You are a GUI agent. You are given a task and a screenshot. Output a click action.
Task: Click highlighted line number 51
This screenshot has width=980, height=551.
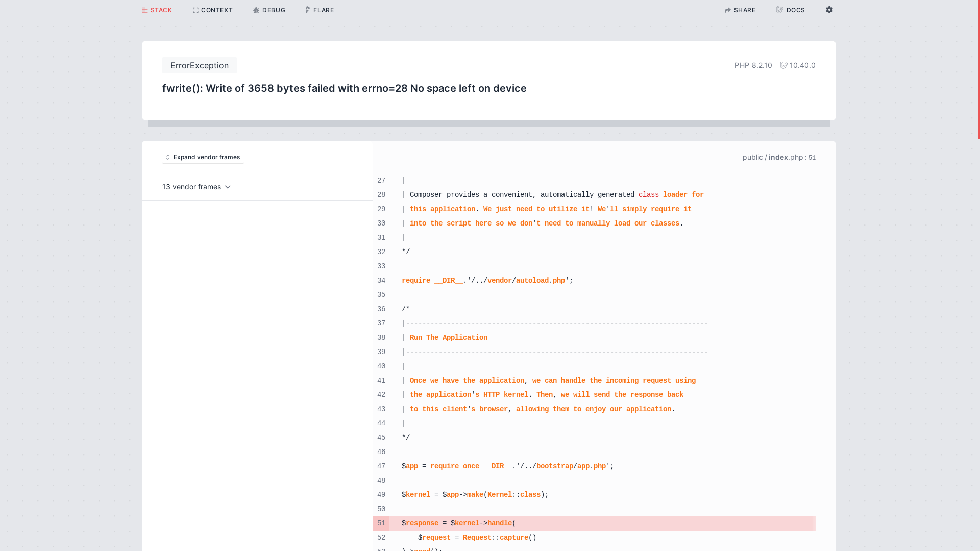pos(381,523)
